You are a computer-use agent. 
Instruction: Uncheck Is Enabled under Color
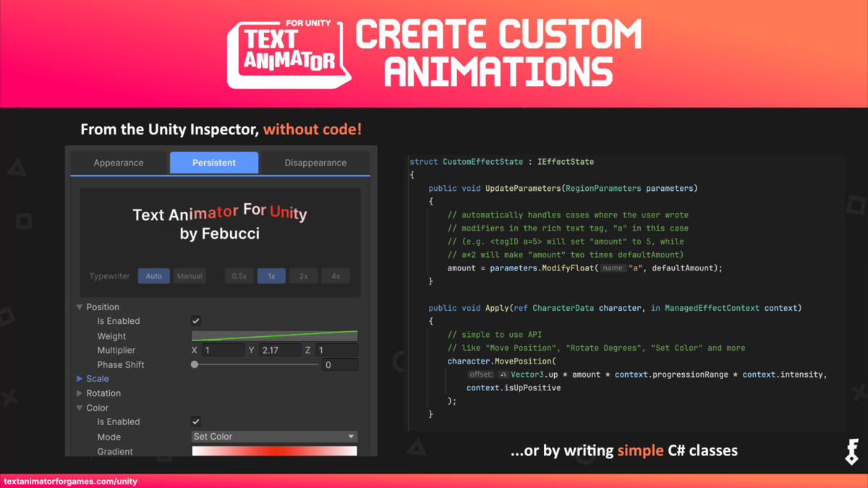tap(195, 421)
